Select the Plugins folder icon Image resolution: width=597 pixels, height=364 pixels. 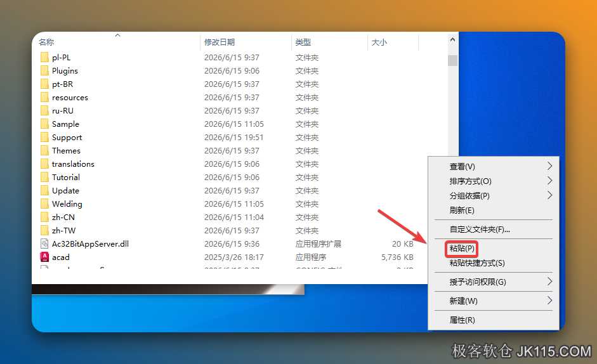coord(44,71)
